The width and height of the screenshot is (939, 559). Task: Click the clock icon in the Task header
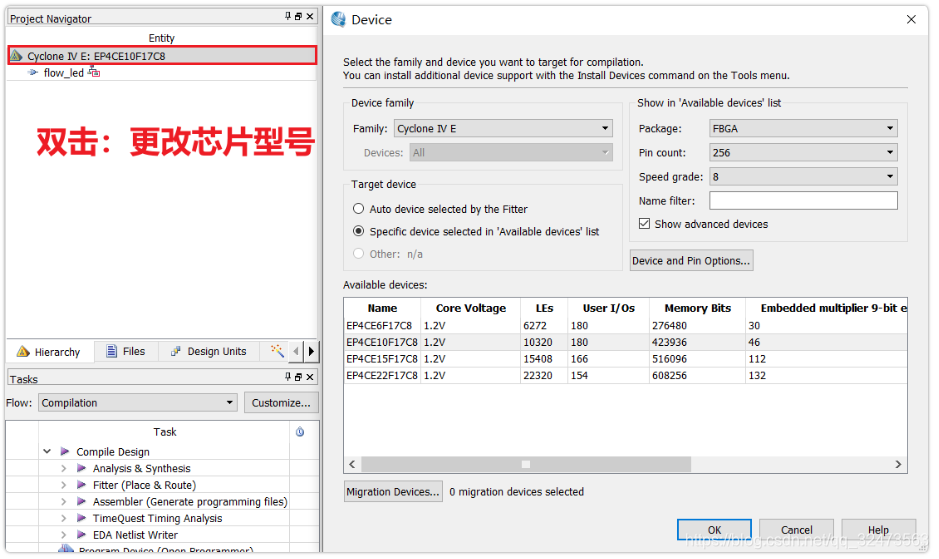tap(300, 432)
